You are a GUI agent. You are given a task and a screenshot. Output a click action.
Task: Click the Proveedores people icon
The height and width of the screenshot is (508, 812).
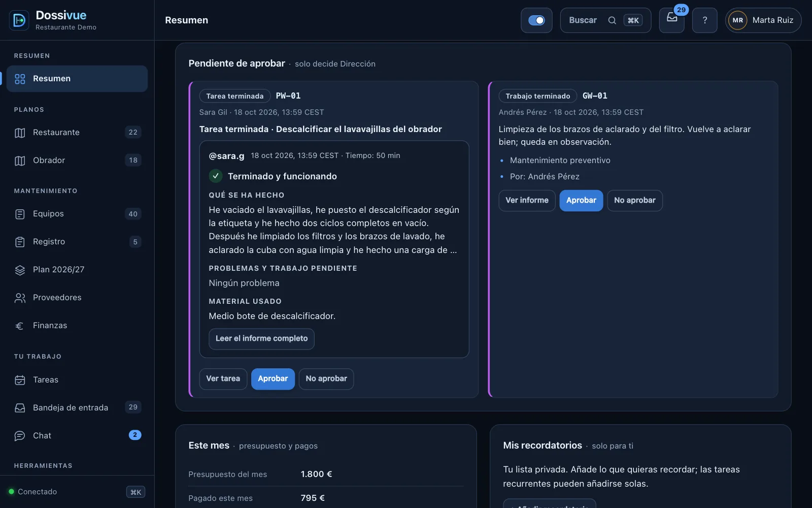click(x=20, y=298)
